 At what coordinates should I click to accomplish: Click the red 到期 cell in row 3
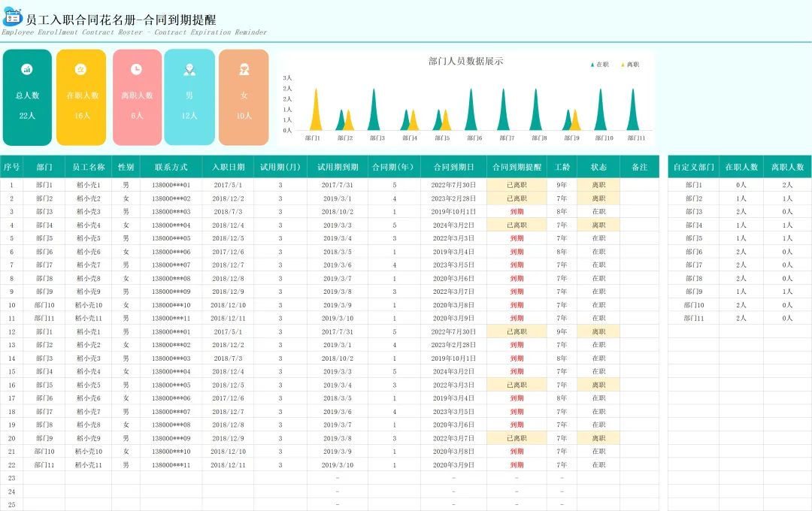point(517,212)
